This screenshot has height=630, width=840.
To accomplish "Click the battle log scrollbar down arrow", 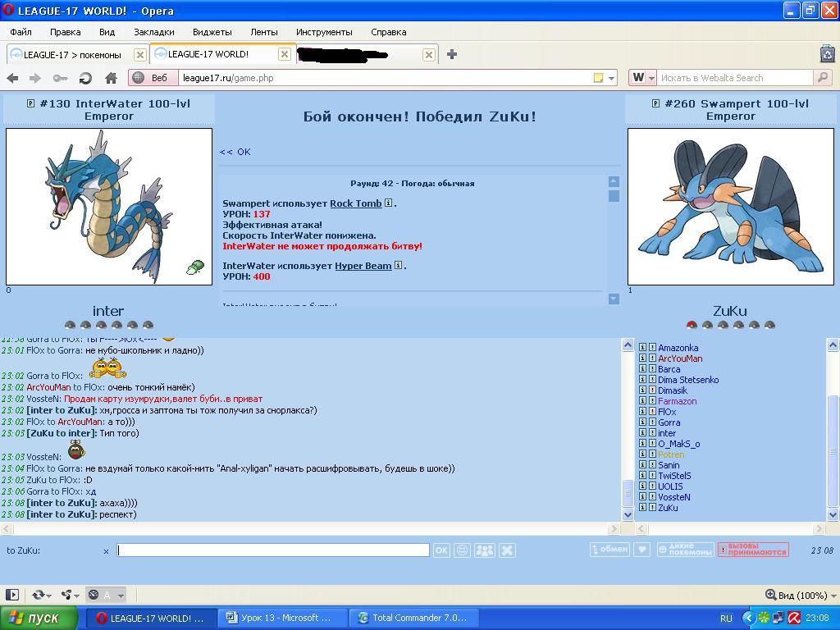I will point(614,299).
